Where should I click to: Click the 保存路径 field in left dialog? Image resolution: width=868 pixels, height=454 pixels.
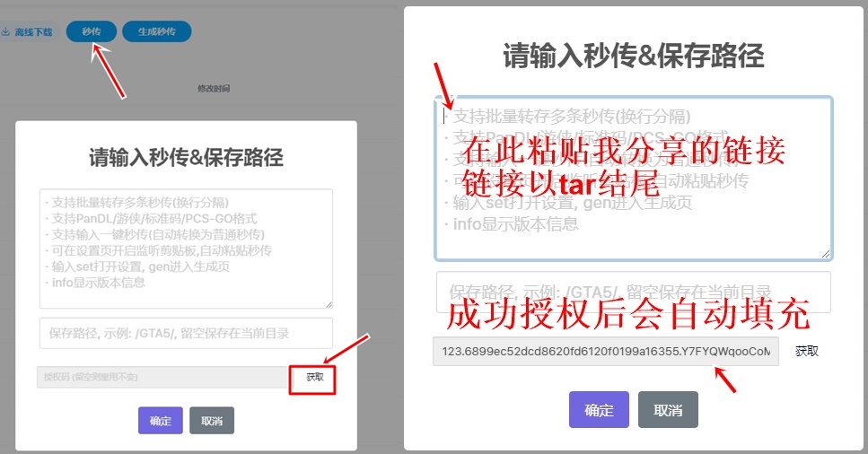(x=186, y=333)
